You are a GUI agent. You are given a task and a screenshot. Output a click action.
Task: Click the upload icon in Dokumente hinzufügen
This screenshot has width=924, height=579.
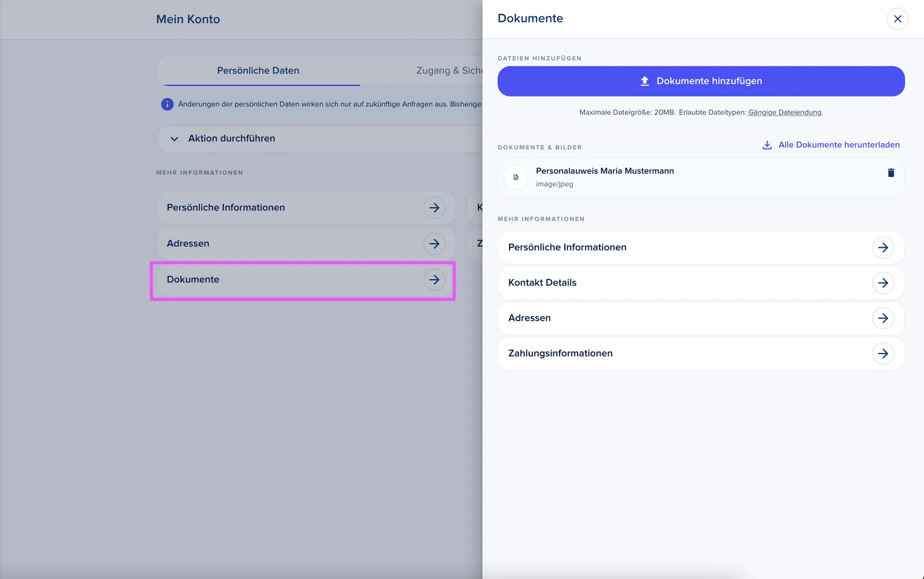[x=644, y=81]
